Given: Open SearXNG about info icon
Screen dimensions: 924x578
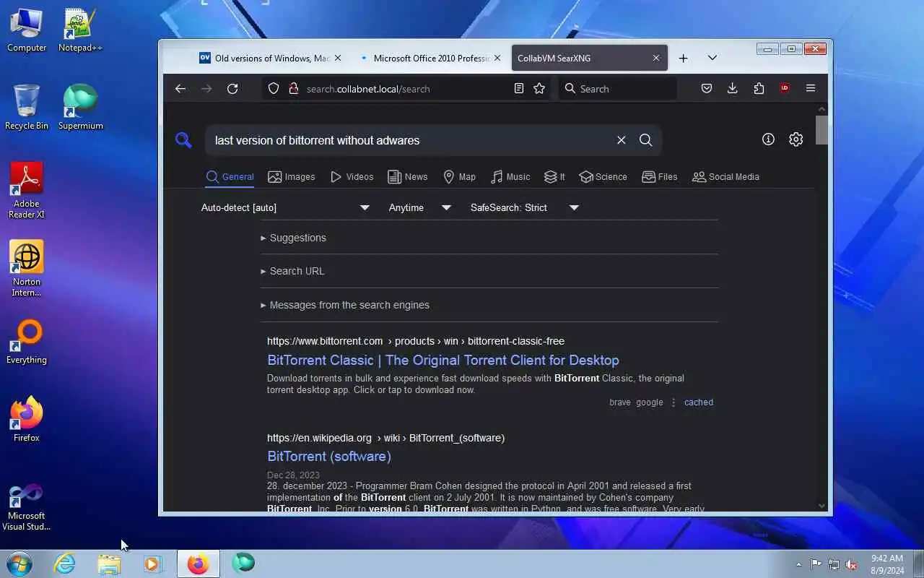Looking at the screenshot, I should click(768, 139).
